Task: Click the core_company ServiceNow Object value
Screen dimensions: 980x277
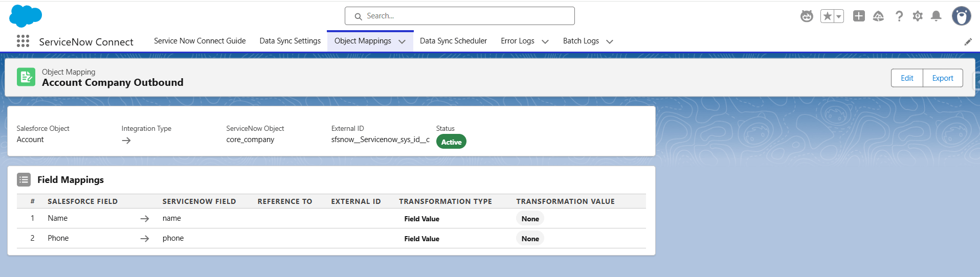Action: [250, 140]
